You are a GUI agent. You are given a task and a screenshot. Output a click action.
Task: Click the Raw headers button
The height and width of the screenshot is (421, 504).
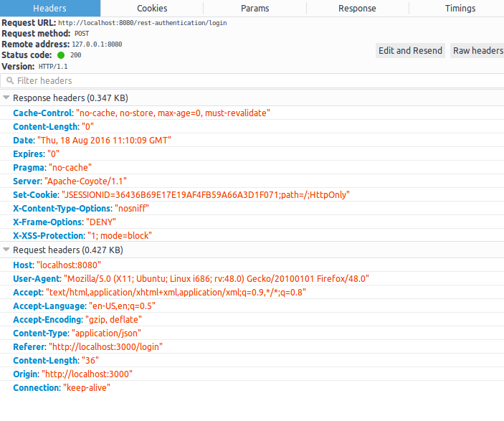477,50
